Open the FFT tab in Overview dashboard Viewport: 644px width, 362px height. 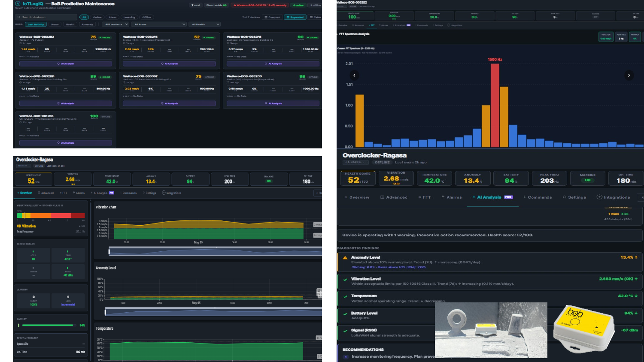64,193
